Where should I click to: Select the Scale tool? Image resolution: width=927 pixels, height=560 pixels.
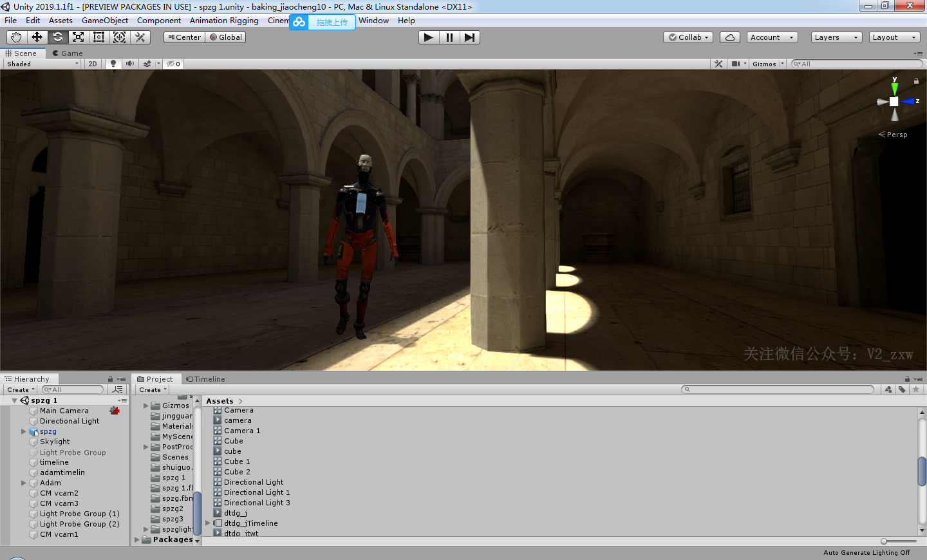[x=78, y=37]
